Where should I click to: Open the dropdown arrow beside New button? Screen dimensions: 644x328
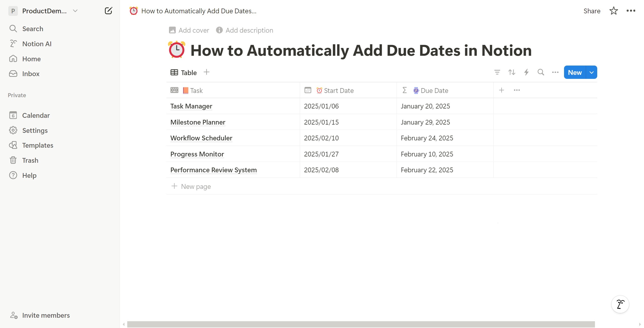[x=591, y=72]
